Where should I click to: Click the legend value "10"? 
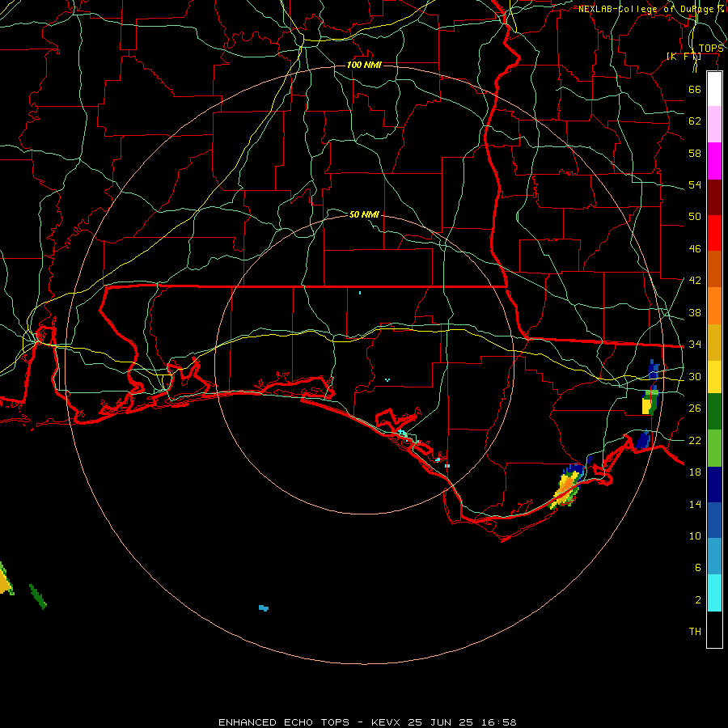(x=695, y=535)
